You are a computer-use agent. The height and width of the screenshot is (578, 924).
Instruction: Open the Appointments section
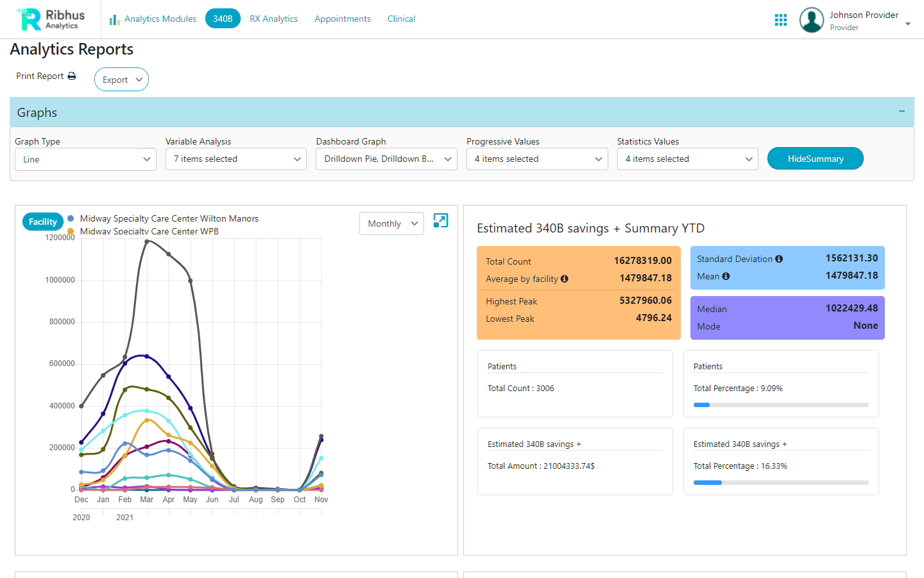click(x=342, y=19)
